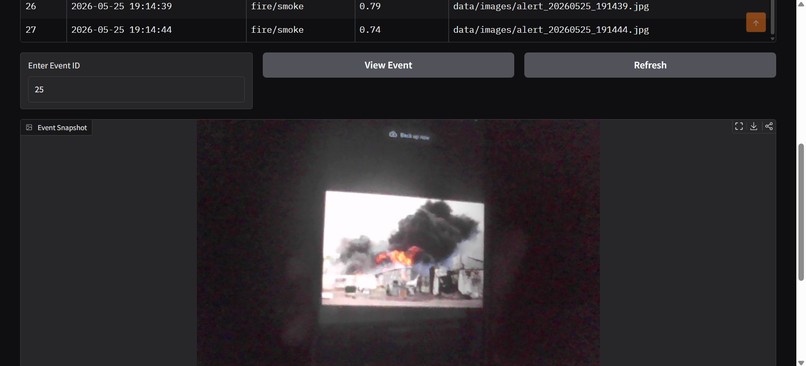Click confidence value 0.74
This screenshot has height=366, width=806.
[x=370, y=30]
